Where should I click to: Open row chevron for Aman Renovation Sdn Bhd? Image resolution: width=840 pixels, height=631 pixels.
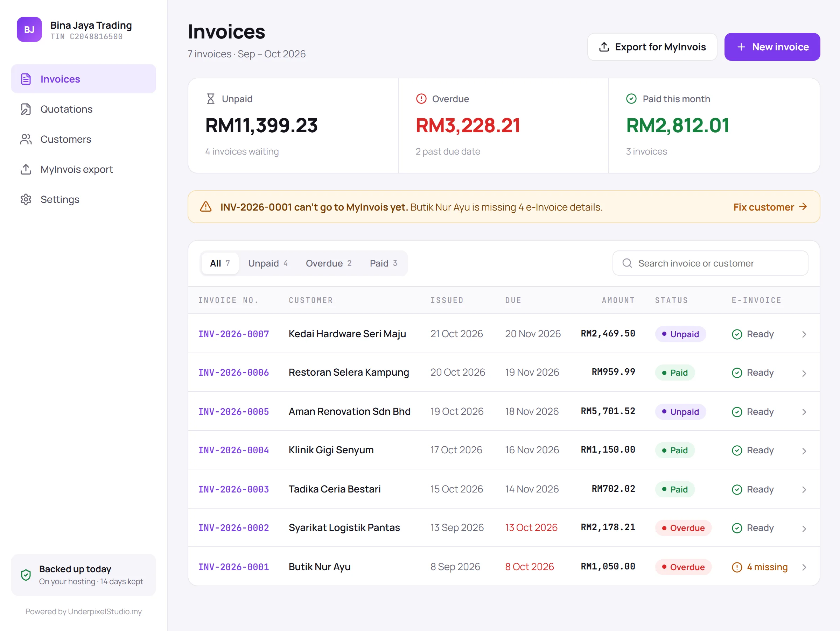[x=804, y=412]
